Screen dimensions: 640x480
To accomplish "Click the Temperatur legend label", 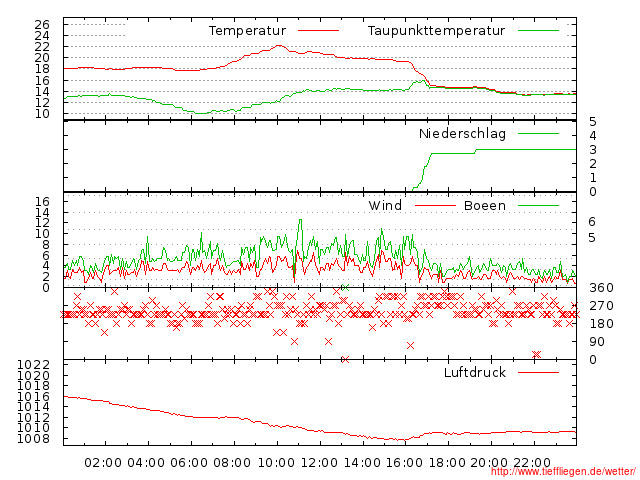I will [x=247, y=31].
